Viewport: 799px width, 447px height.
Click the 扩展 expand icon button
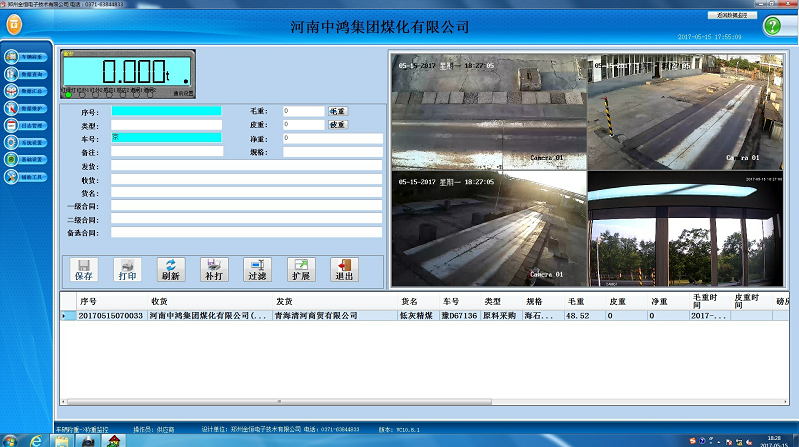click(300, 269)
